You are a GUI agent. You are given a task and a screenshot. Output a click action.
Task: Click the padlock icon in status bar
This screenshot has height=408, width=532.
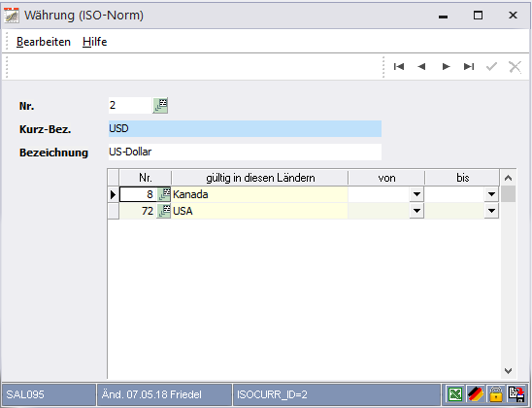coord(496,394)
